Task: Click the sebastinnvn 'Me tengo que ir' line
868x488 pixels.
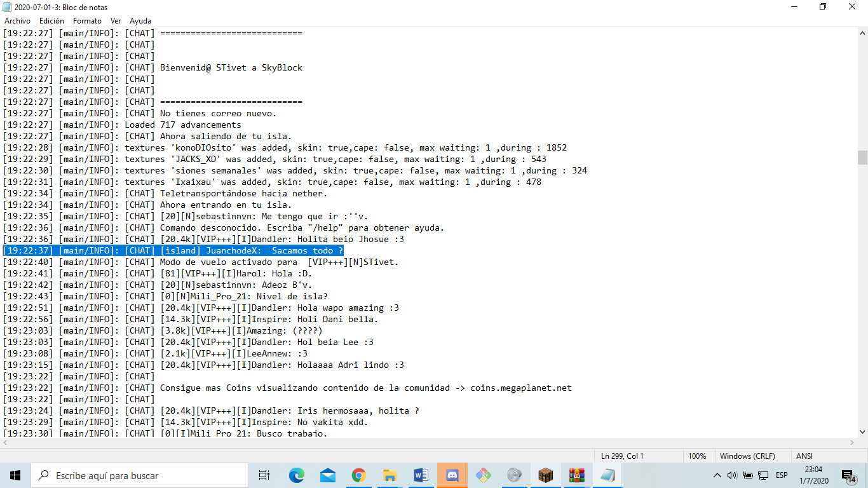Action: (x=186, y=216)
